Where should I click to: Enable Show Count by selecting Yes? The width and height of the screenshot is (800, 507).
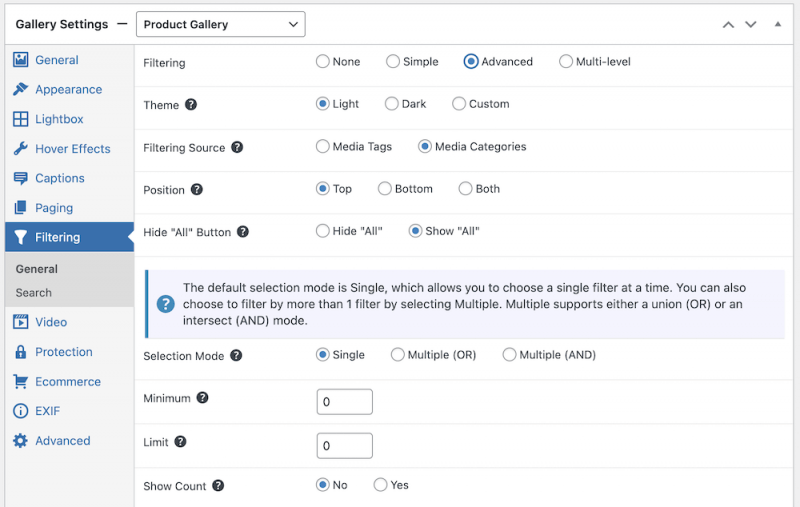tap(381, 485)
